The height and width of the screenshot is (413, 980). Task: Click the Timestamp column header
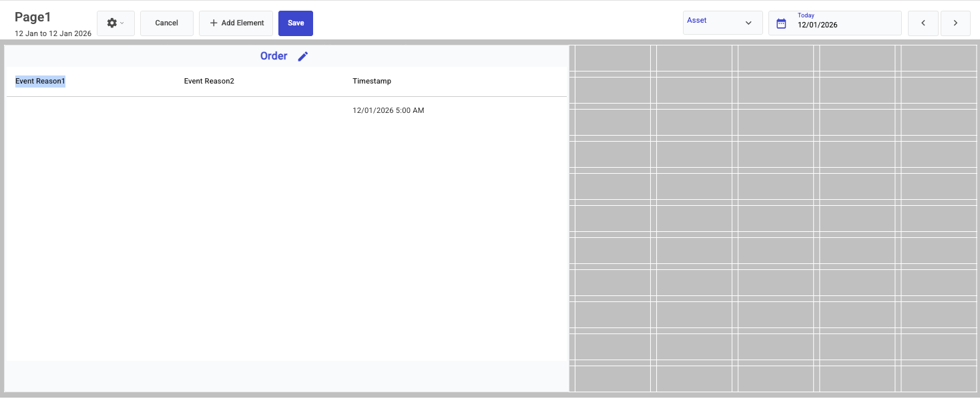pyautogui.click(x=372, y=82)
